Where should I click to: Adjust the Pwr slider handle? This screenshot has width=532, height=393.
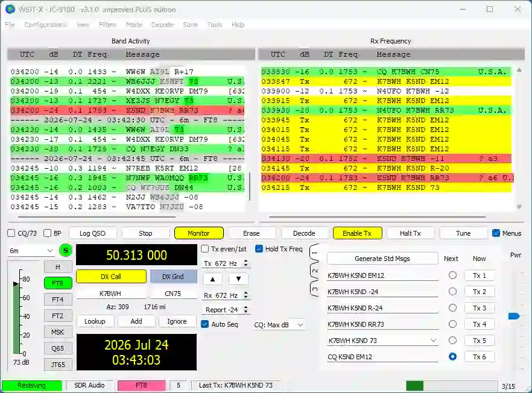coord(514,316)
